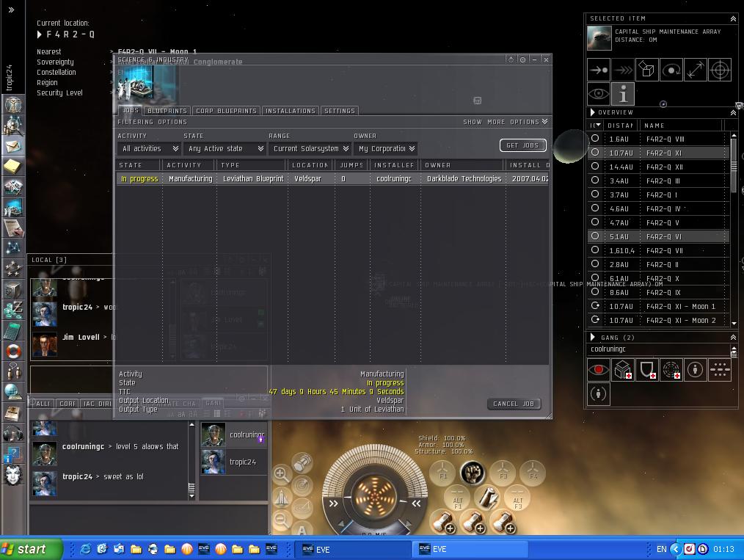This screenshot has height=560, width=744.
Task: Click the gang target broadcast icon
Action: coord(671,369)
